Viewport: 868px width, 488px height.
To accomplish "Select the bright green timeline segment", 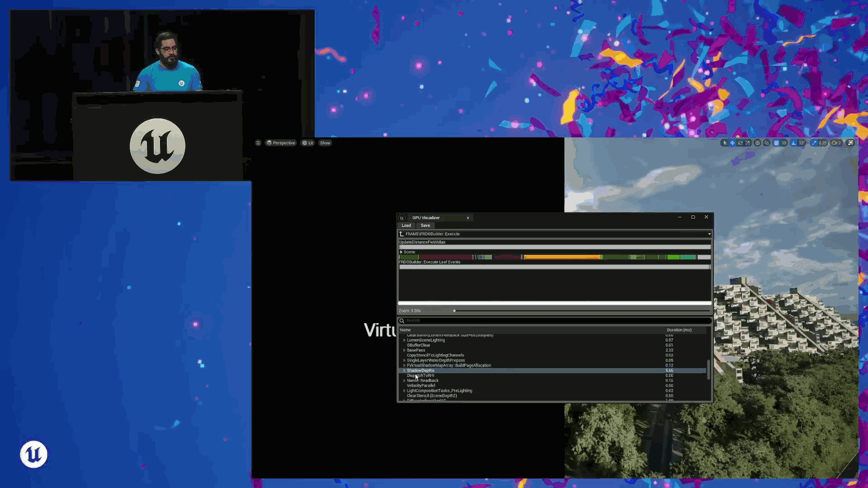I will [x=673, y=257].
